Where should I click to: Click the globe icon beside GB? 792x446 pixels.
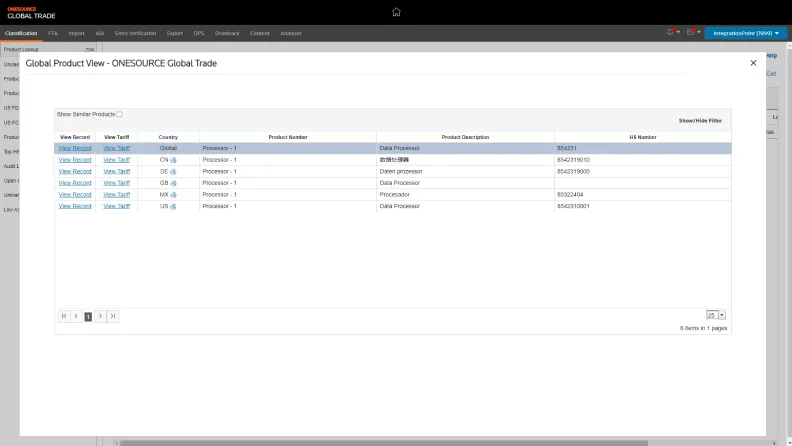173,183
